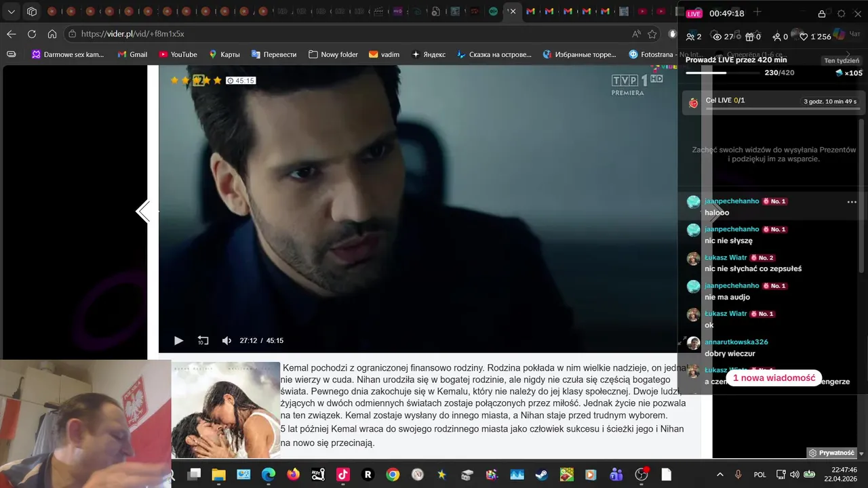Toggle read aloud in the address bar
Image resolution: width=868 pixels, height=488 pixels.
(x=636, y=34)
